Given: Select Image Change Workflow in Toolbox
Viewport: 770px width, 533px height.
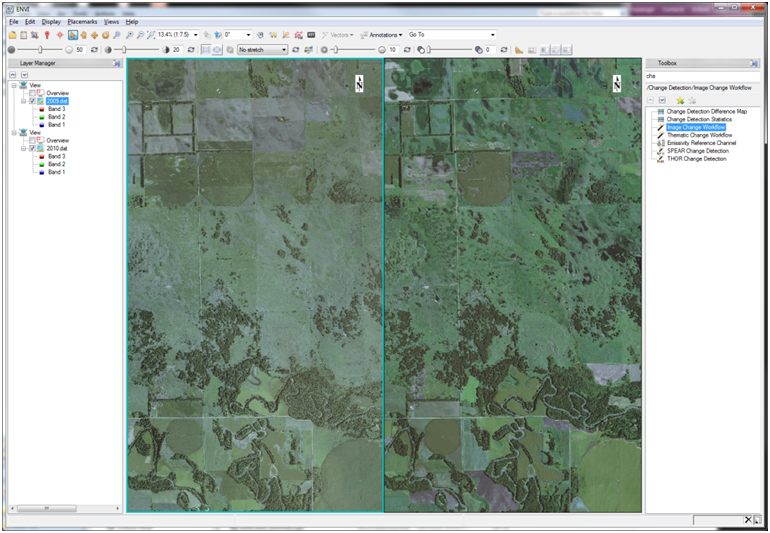Looking at the screenshot, I should pyautogui.click(x=695, y=127).
